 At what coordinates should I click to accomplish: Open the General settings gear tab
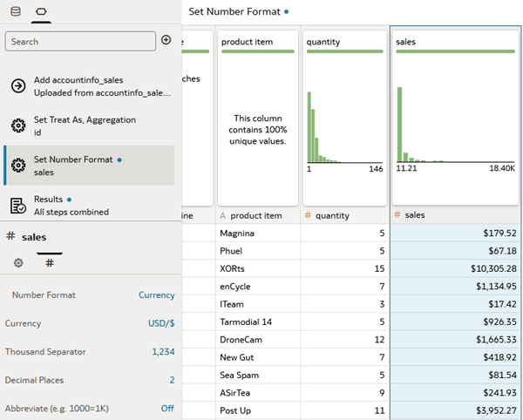[18, 262]
